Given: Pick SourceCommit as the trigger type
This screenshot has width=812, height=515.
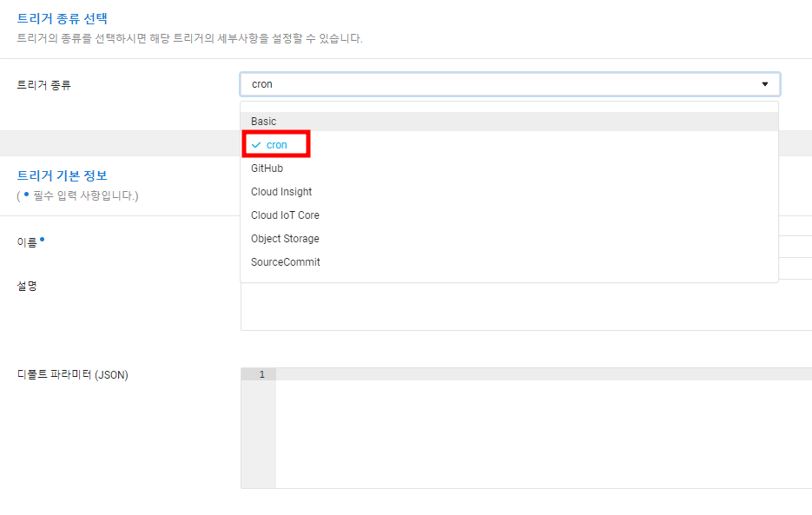Looking at the screenshot, I should (x=510, y=262).
